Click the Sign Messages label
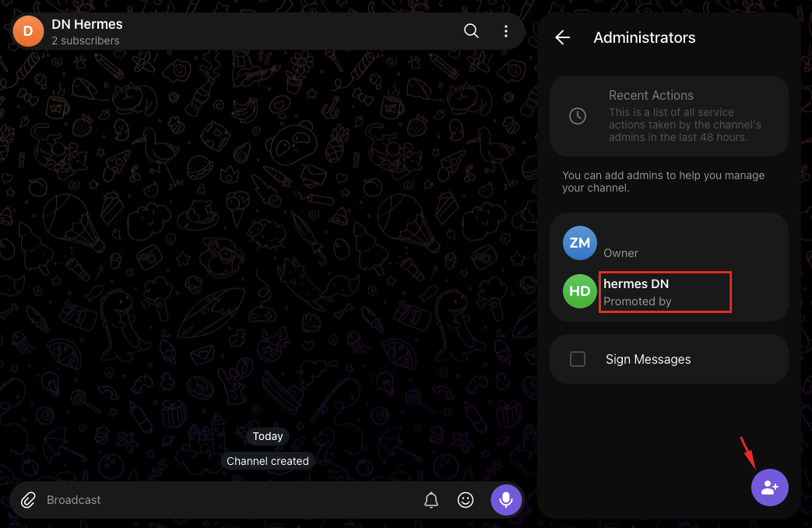Image resolution: width=812 pixels, height=528 pixels. (649, 359)
